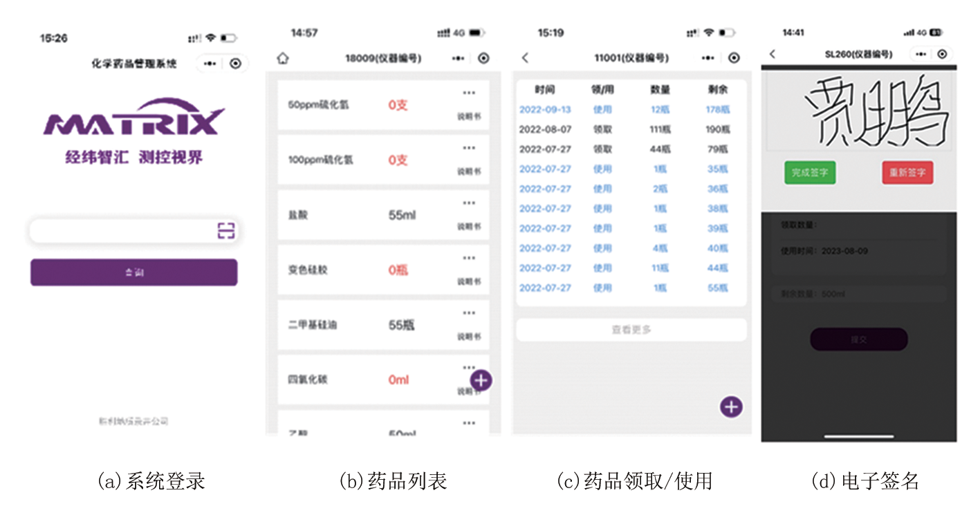Image resolution: width=980 pixels, height=513 pixels.
Task: Click the dimmed 提交 button
Action: (858, 339)
